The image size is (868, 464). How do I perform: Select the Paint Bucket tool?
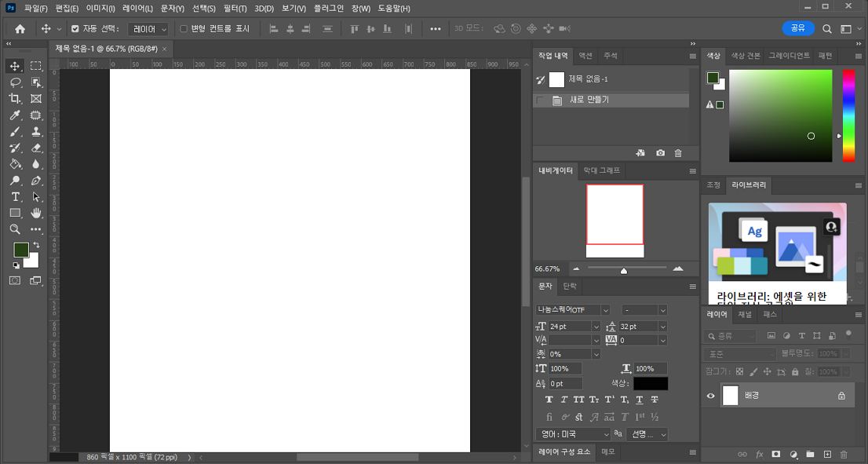(15, 164)
